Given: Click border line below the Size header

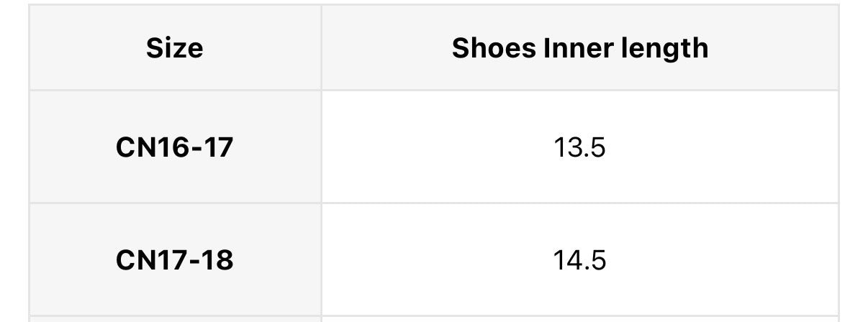Looking at the screenshot, I should 174,91.
